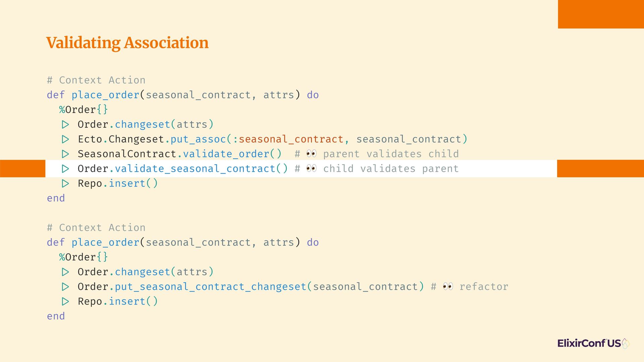Image resolution: width=644 pixels, height=362 pixels.
Task: Click the first 'place_order' function name
Action: click(105, 95)
